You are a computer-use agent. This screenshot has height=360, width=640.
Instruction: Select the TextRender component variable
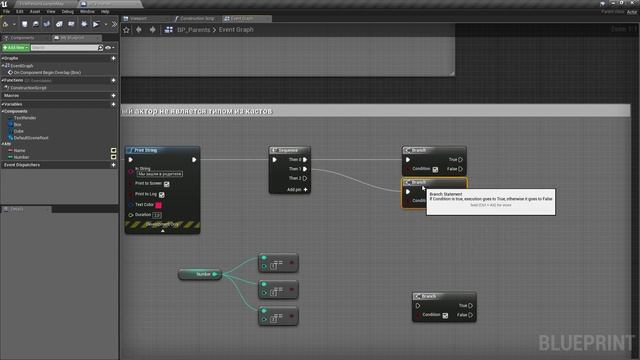click(x=25, y=118)
